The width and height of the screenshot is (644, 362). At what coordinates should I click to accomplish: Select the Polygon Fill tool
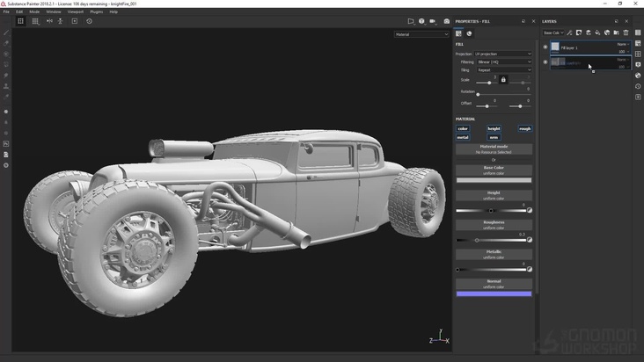pyautogui.click(x=6, y=64)
